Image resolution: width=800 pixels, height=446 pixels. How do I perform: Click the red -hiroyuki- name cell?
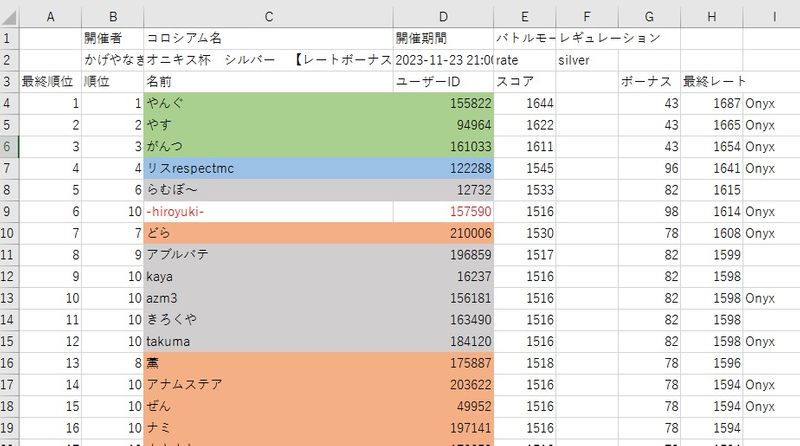pos(269,211)
